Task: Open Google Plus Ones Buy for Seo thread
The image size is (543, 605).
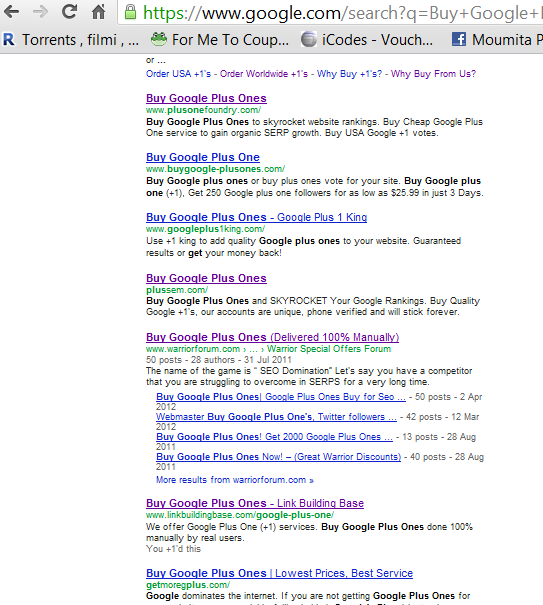Action: click(281, 397)
